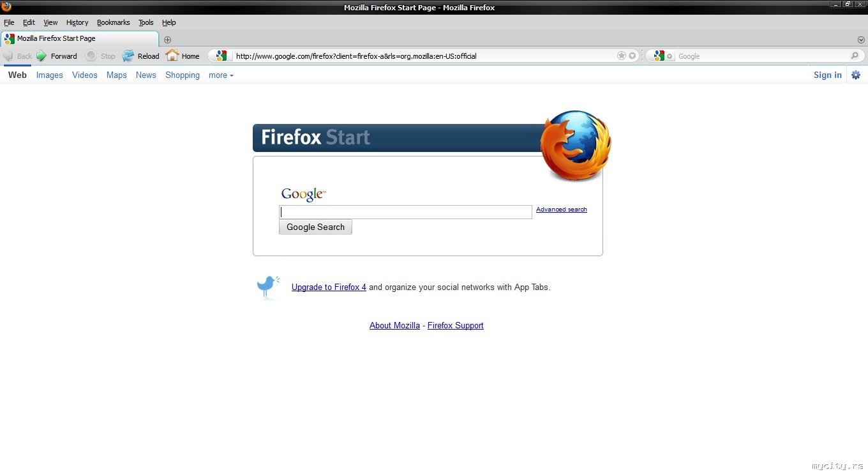Open the Bookmarks menu

[114, 22]
